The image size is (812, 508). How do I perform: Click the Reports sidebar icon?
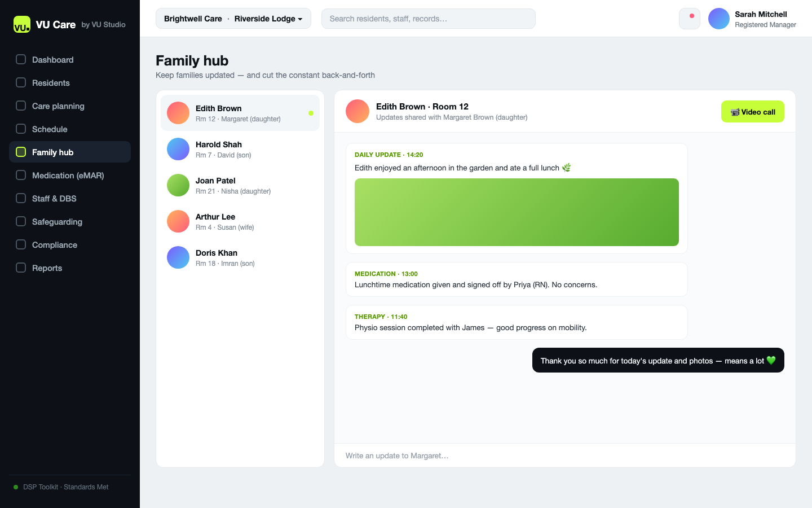21,268
